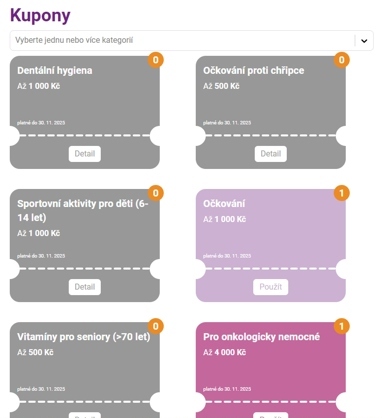Select the Vitamíny pro seniory (>70 let) title
Screen dimensions: 382x418
click(84, 337)
